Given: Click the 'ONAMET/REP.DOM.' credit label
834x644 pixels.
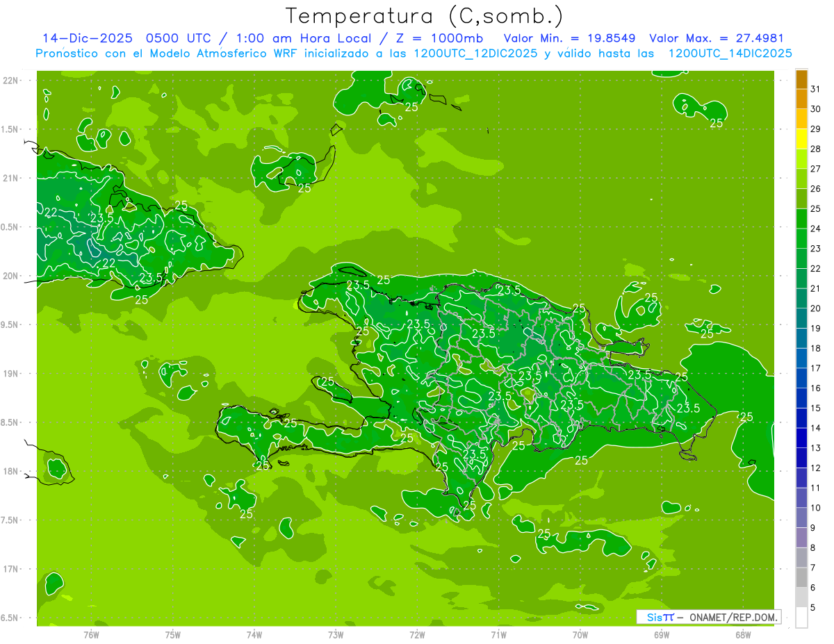Looking at the screenshot, I should click(734, 617).
